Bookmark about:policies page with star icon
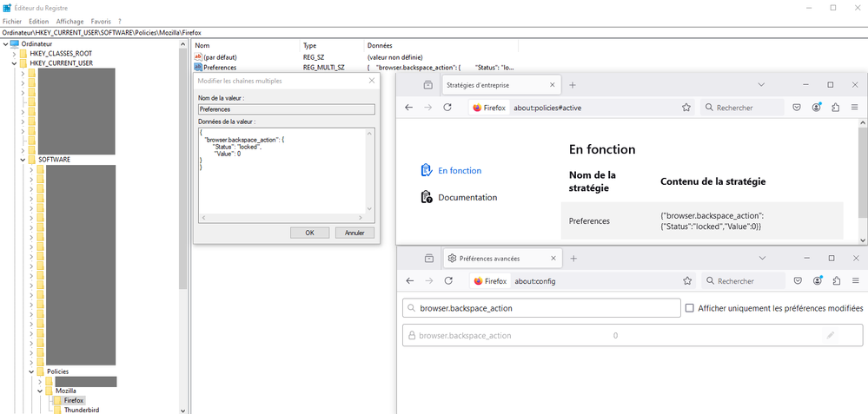The width and height of the screenshot is (868, 414). click(686, 108)
